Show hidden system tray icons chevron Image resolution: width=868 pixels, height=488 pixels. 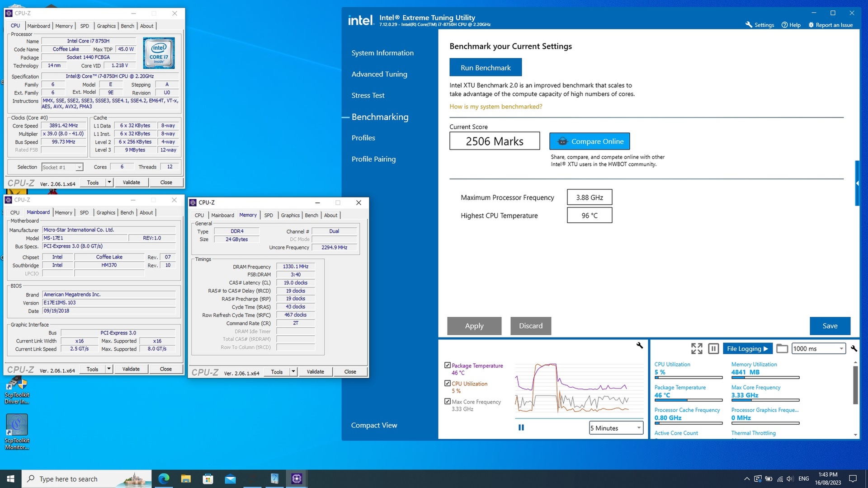[747, 479]
